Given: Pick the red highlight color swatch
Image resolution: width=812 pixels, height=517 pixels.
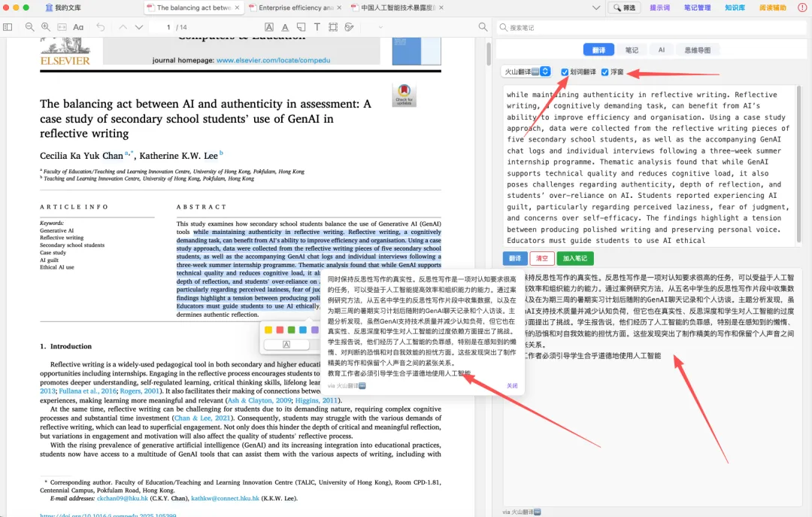Looking at the screenshot, I should 280,330.
